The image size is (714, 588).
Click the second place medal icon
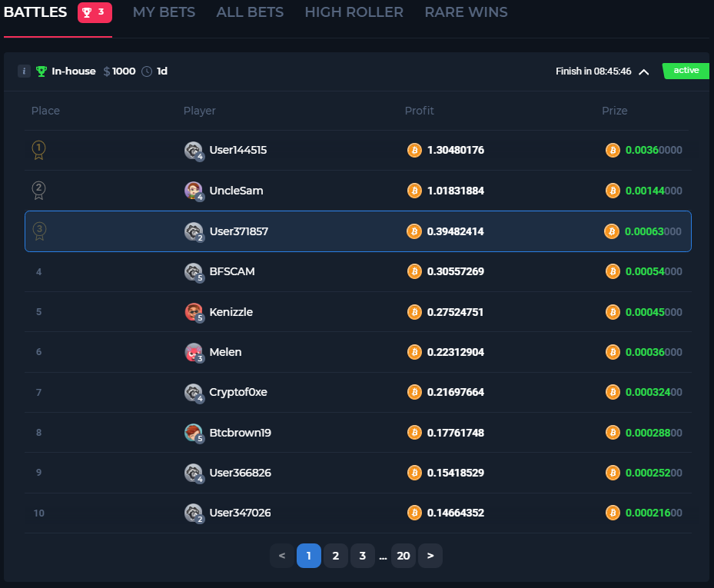click(38, 191)
